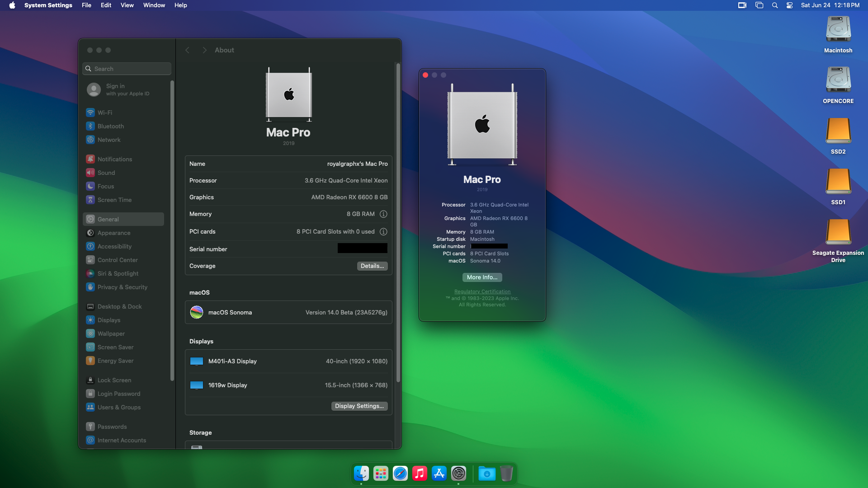Open the Apple menu
The width and height of the screenshot is (868, 488).
click(x=12, y=5)
